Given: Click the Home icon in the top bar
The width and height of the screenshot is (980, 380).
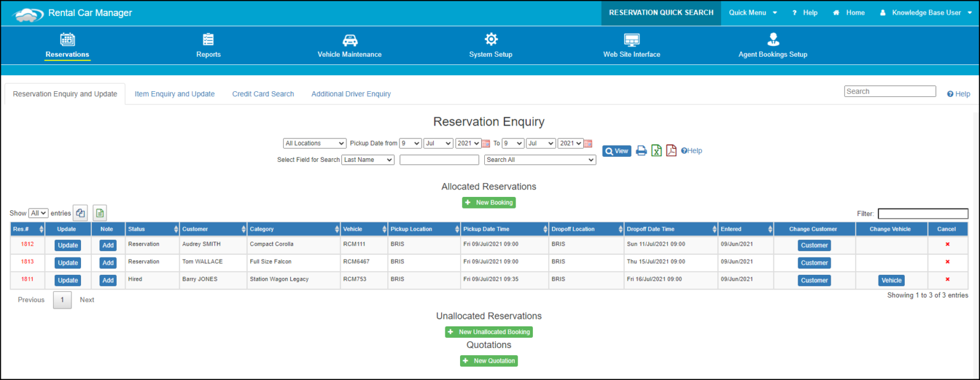Looking at the screenshot, I should [x=838, y=12].
